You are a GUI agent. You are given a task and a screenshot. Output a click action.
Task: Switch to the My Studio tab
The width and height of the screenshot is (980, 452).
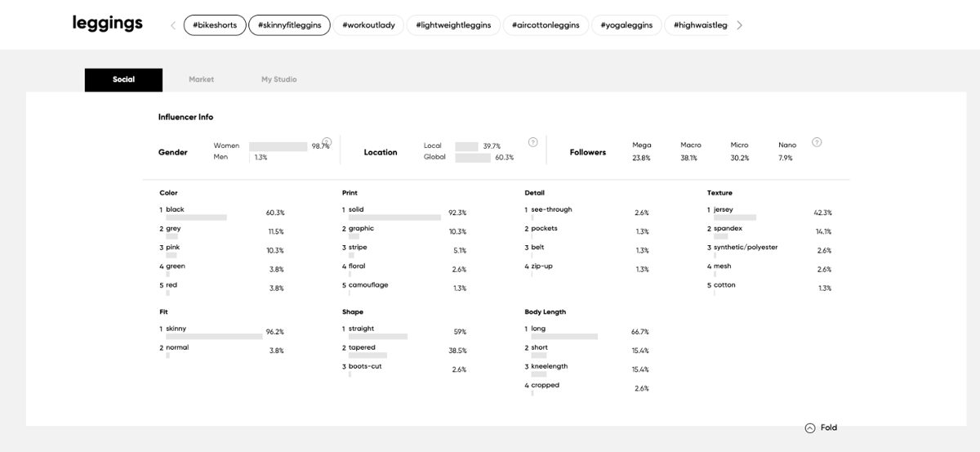(x=278, y=79)
